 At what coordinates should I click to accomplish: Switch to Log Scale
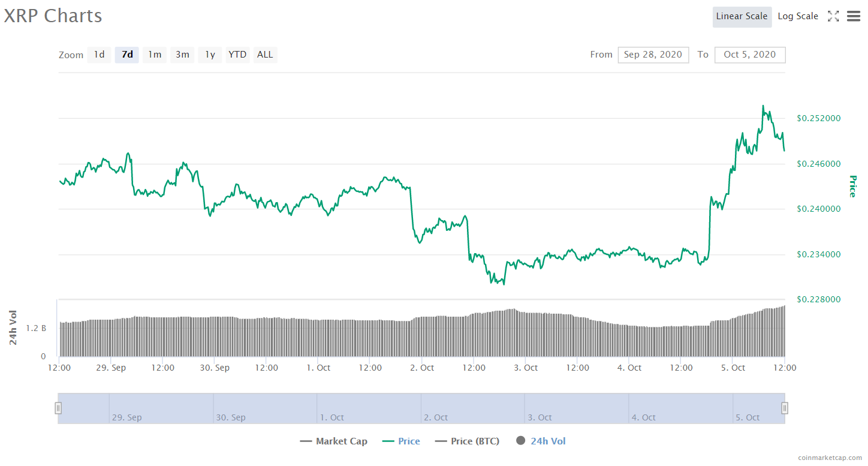tap(798, 17)
